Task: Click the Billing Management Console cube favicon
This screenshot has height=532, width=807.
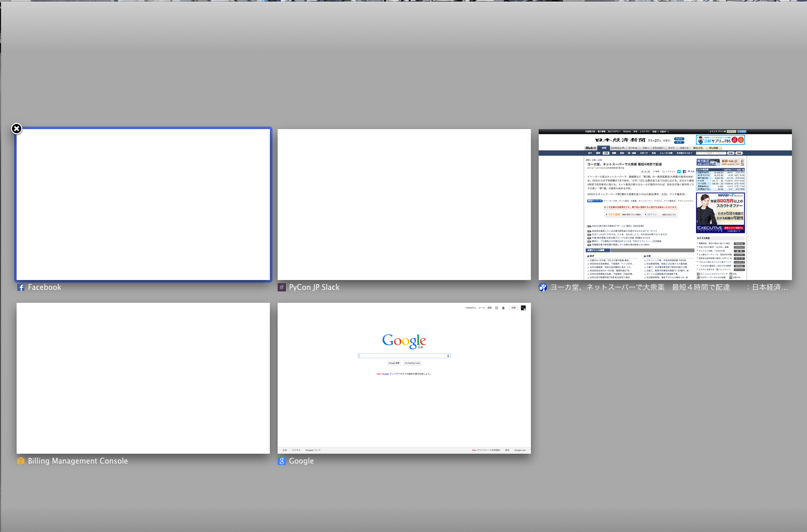Action: click(x=21, y=461)
